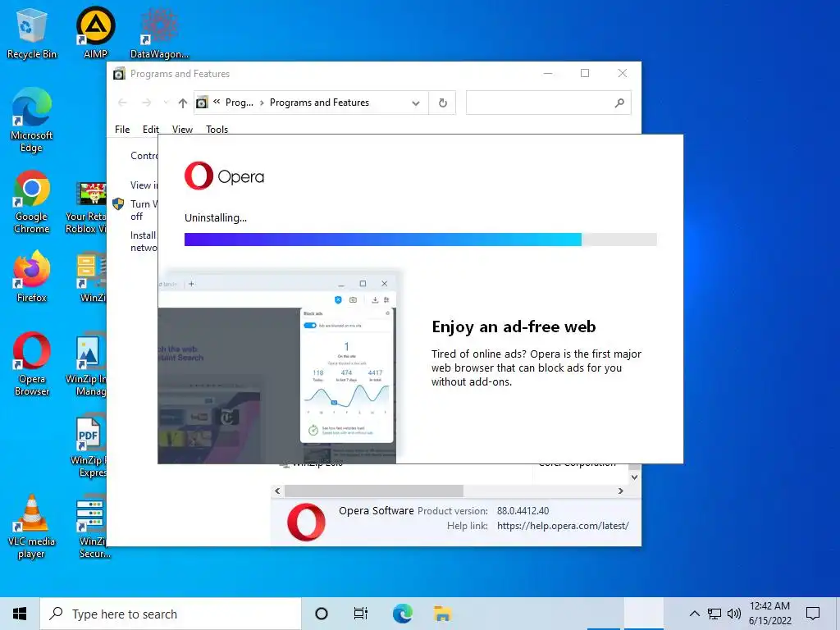Screen dimensions: 840x630
Task: Click the Opera logo in details pane
Action: 306,522
